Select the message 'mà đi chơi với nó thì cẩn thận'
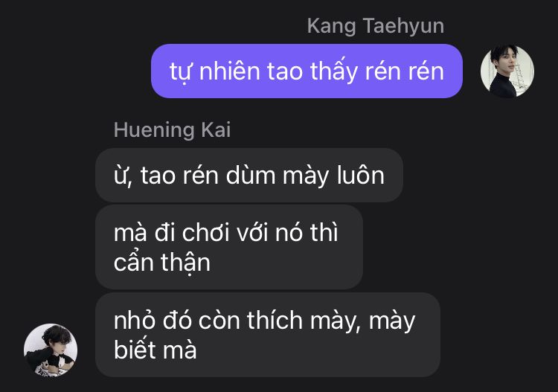558x392 pixels. [x=229, y=247]
